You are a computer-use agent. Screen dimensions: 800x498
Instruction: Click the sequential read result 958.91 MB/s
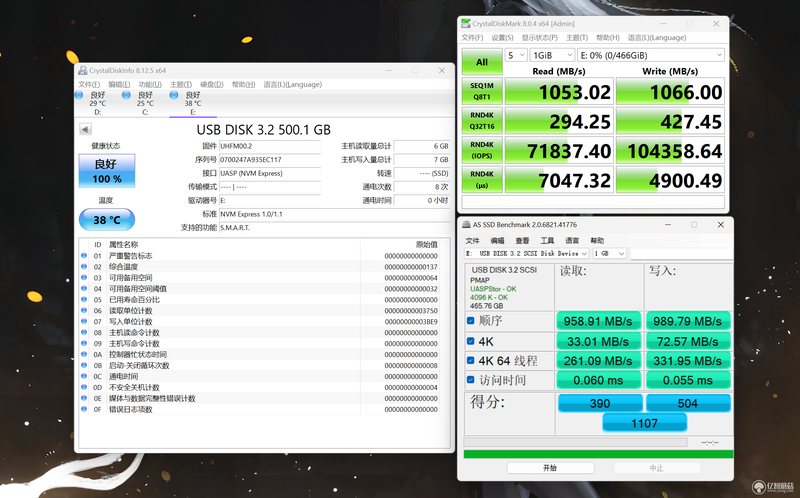click(x=598, y=321)
